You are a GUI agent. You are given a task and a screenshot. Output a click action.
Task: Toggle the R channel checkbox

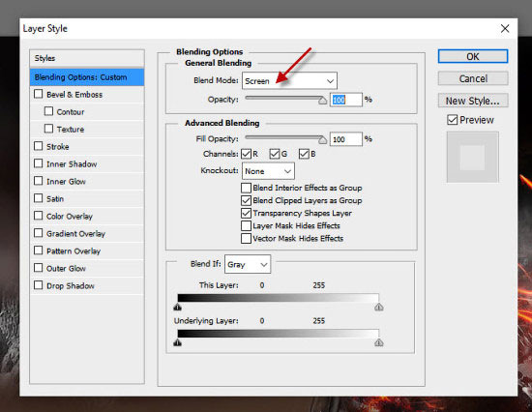(x=246, y=154)
